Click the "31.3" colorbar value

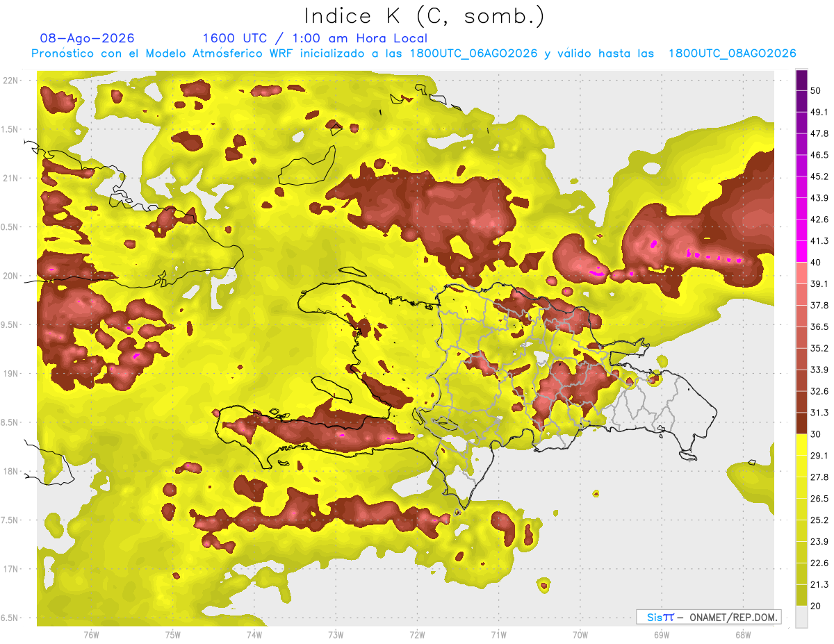(x=819, y=413)
